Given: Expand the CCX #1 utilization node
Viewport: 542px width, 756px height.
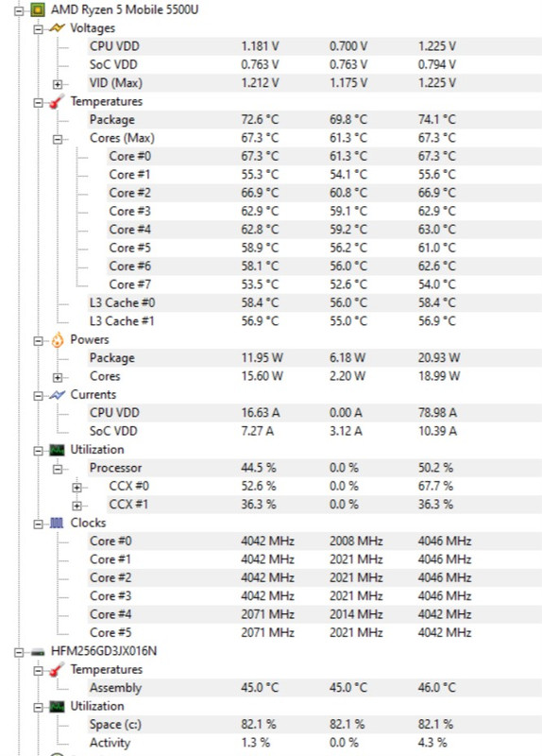Looking at the screenshot, I should coord(76,506).
